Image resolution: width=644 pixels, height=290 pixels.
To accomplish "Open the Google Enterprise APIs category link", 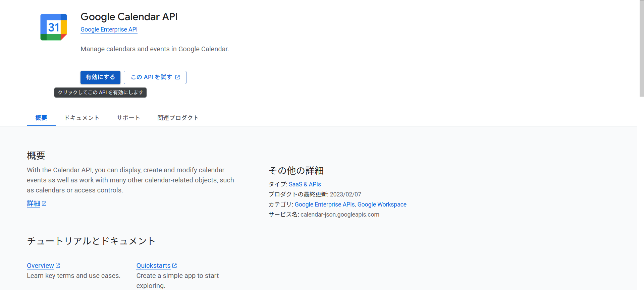I will 325,205.
